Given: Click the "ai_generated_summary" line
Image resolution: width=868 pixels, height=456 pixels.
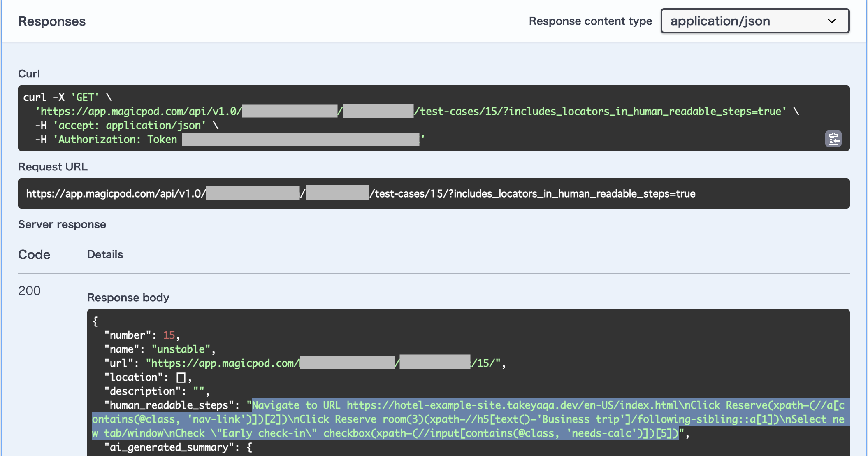Looking at the screenshot, I should point(178,447).
